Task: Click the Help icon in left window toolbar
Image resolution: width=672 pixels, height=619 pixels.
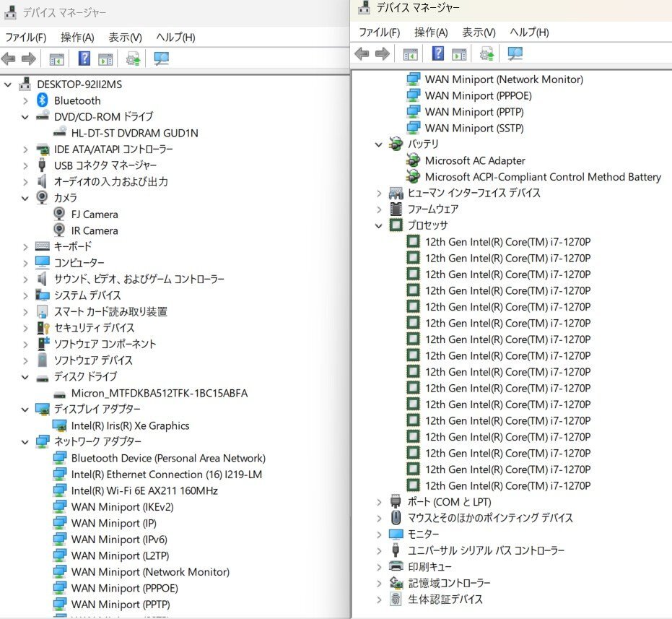Action: pos(84,59)
